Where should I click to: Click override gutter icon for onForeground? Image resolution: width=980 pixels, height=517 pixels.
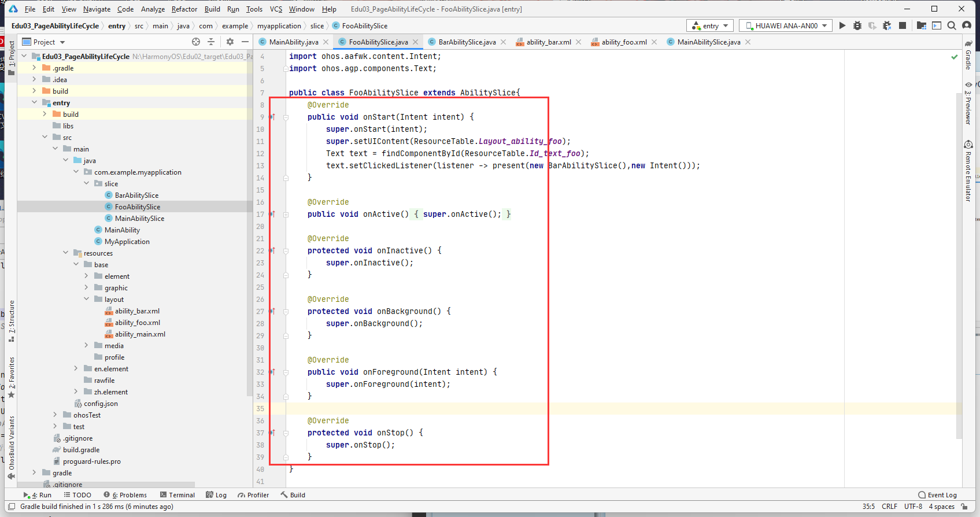click(272, 372)
